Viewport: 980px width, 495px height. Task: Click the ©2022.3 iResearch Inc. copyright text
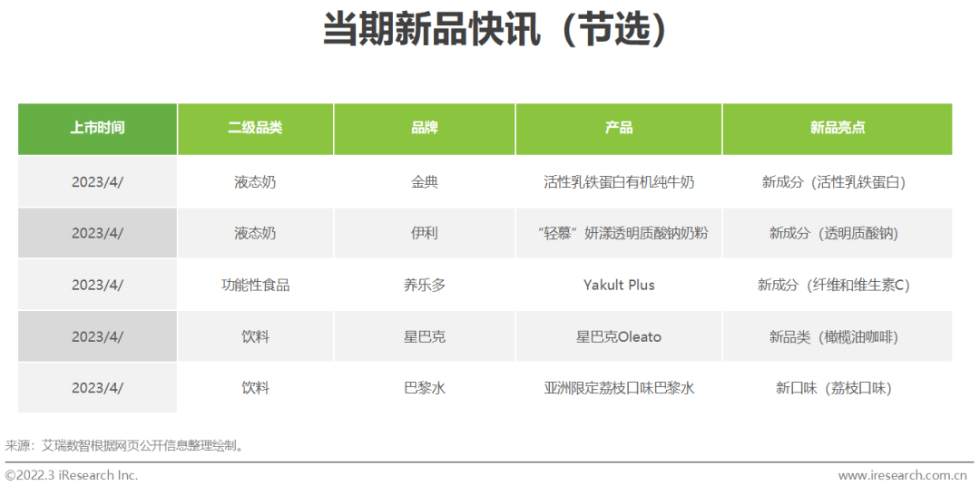tap(72, 475)
